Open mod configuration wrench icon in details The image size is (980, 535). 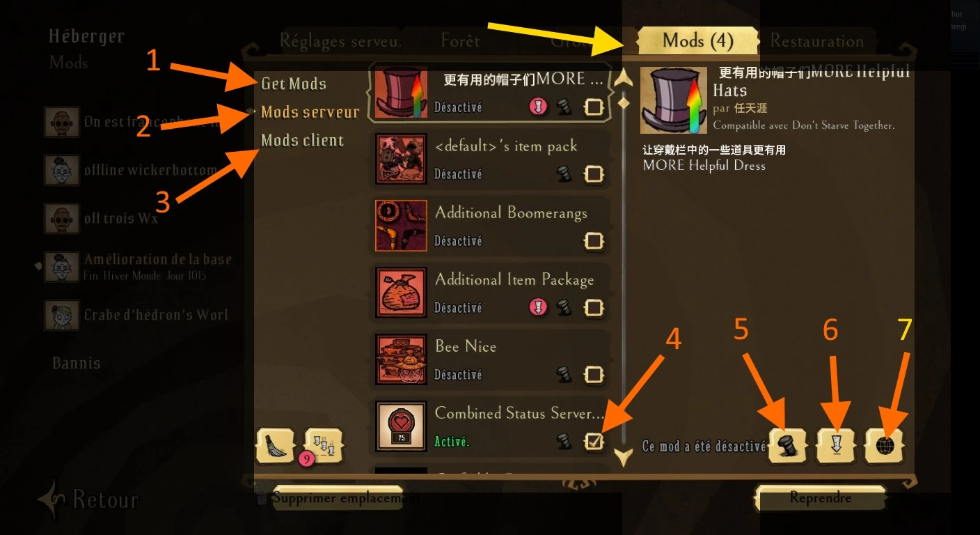coord(788,445)
